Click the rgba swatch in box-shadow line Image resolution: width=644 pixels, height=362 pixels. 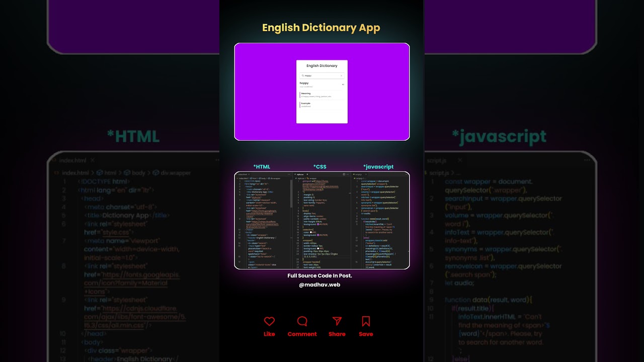coord(332,254)
